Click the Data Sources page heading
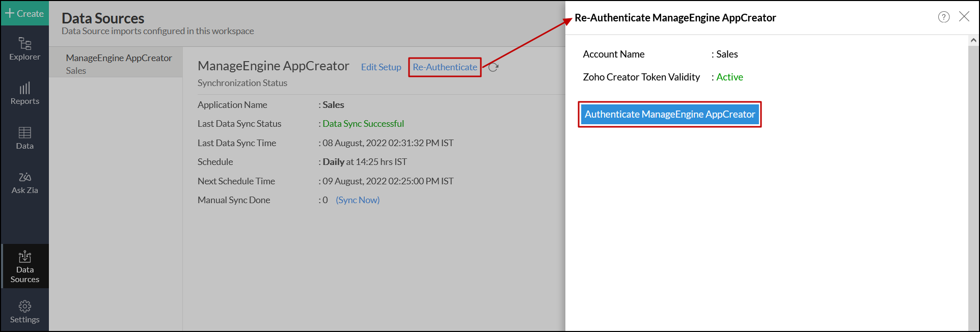The width and height of the screenshot is (980, 332). 103,18
